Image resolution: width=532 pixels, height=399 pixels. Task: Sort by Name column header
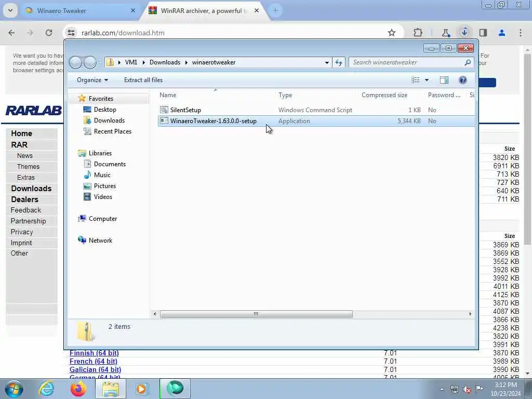pos(168,95)
